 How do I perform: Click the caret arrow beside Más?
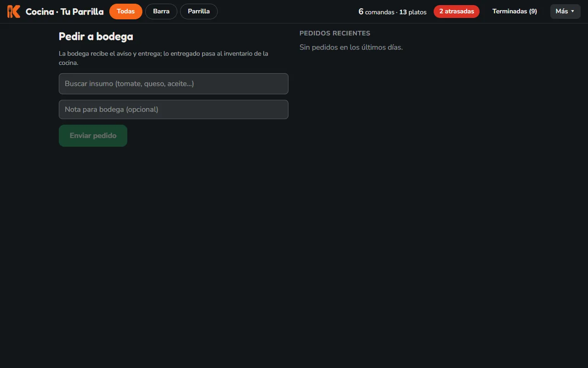click(x=572, y=11)
